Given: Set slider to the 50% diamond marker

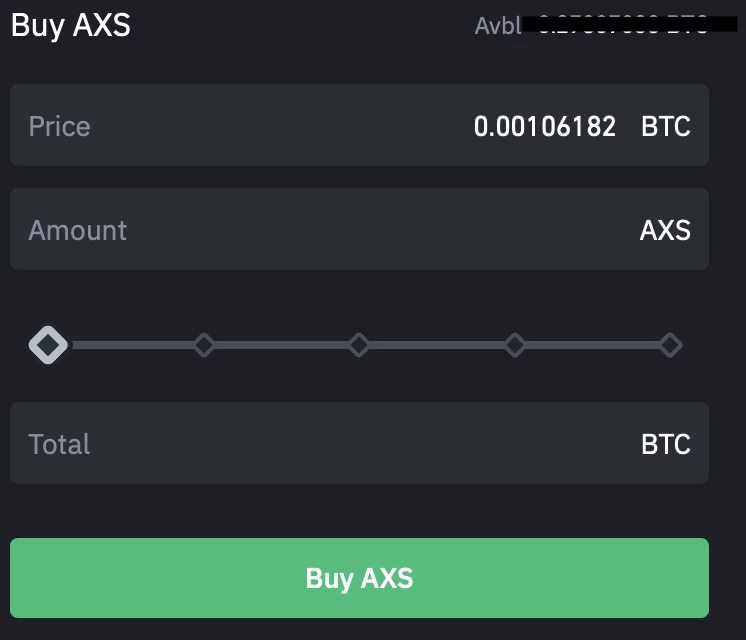Looking at the screenshot, I should tap(359, 345).
